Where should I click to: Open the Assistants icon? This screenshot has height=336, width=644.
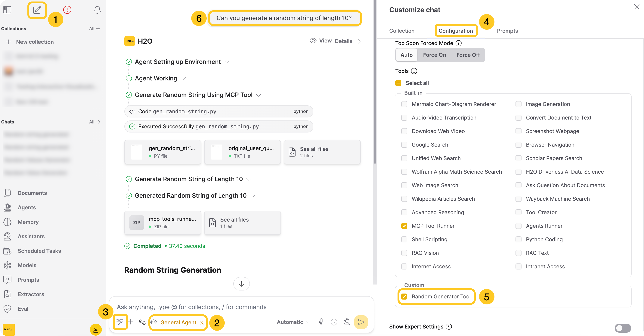tap(8, 236)
